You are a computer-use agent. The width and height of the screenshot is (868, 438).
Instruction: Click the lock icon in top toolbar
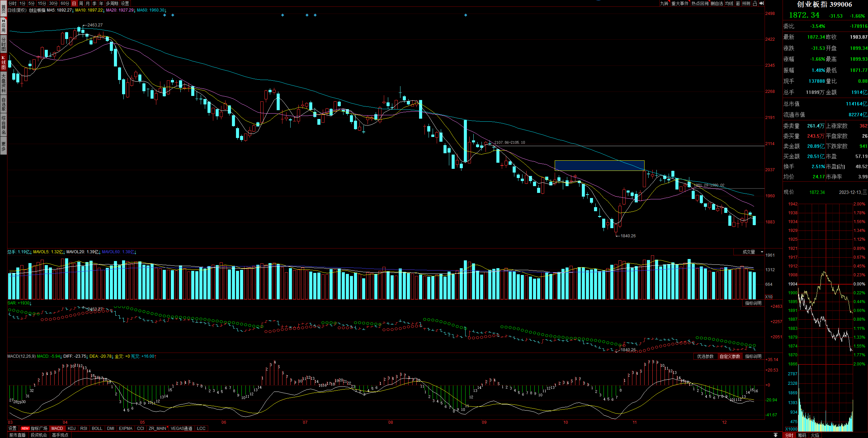click(755, 3)
